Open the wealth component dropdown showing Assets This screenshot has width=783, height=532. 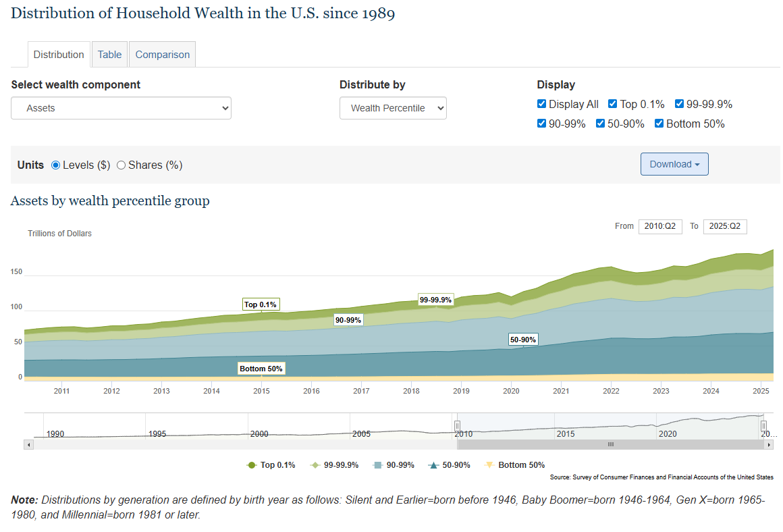click(x=121, y=108)
